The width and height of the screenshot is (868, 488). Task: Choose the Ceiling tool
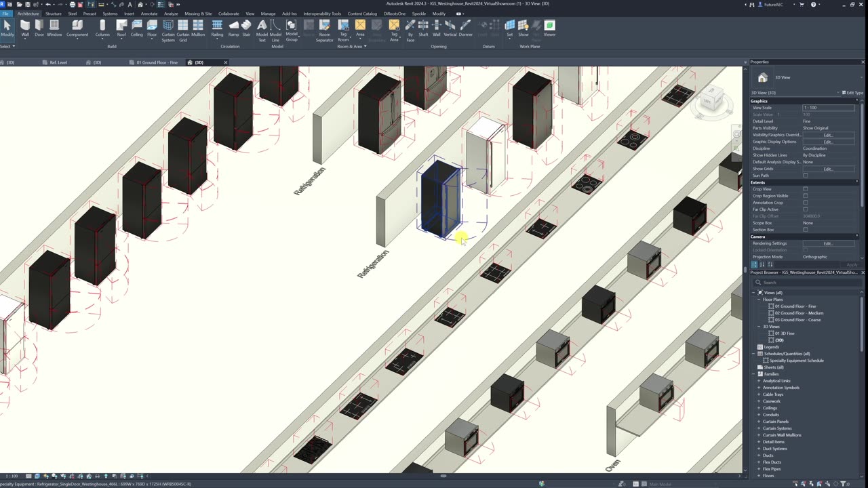tap(137, 28)
